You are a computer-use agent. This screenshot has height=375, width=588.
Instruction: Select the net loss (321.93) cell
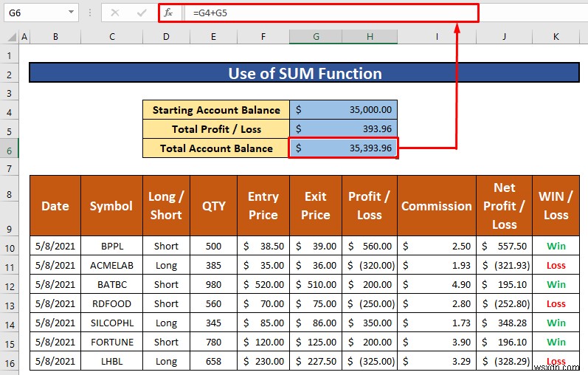pyautogui.click(x=505, y=266)
